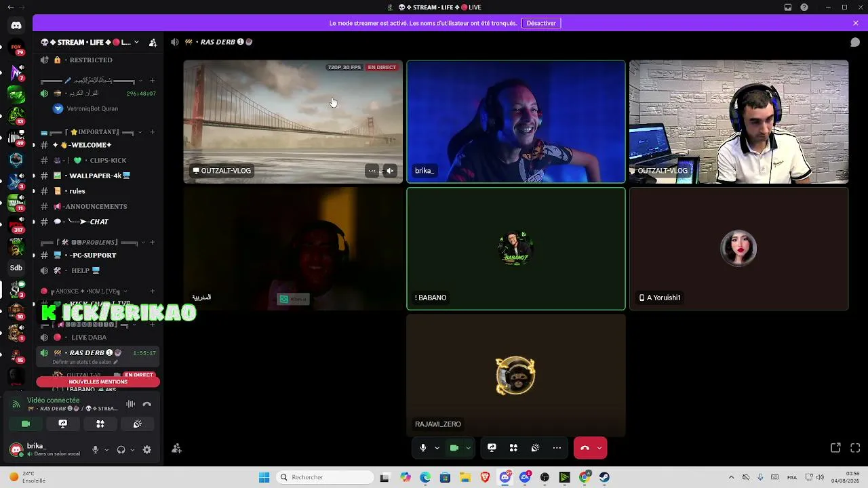Open Discord direct messages home icon
The height and width of the screenshot is (488, 868).
[x=16, y=26]
